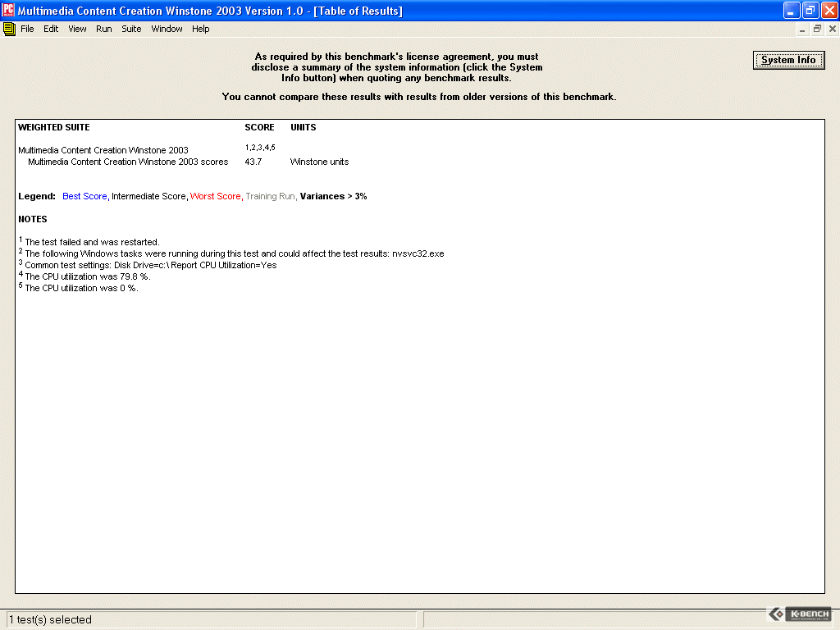Viewport: 840px width, 630px height.
Task: Click the 'You cannot compare these results' warning
Action: coord(419,97)
